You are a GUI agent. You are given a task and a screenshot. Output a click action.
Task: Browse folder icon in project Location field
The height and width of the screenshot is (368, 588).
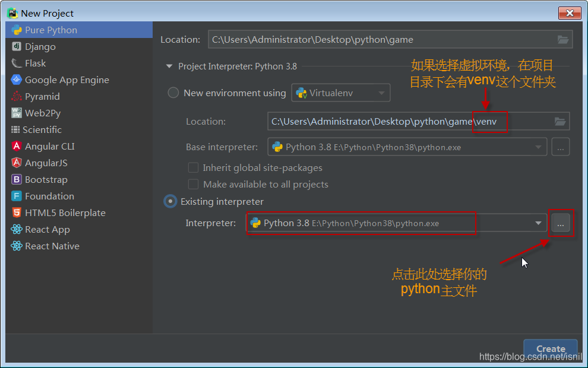pyautogui.click(x=563, y=39)
